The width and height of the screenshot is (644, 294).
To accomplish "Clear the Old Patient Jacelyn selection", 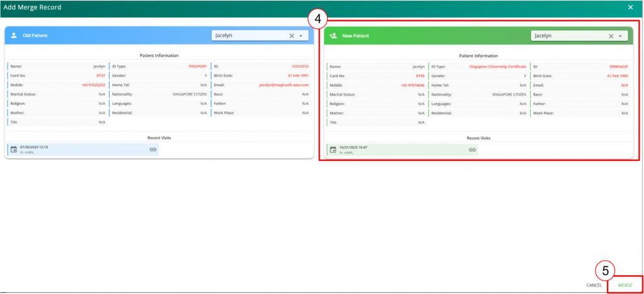I will (291, 36).
